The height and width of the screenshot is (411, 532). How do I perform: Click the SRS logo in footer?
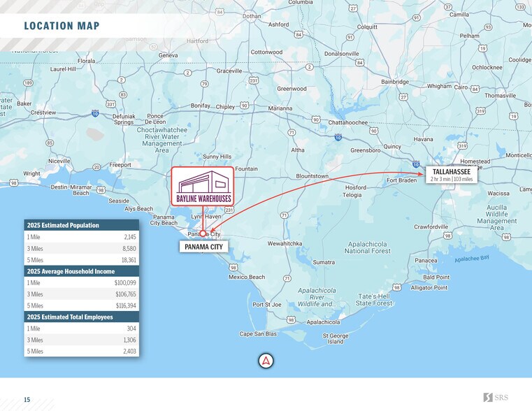(496, 398)
